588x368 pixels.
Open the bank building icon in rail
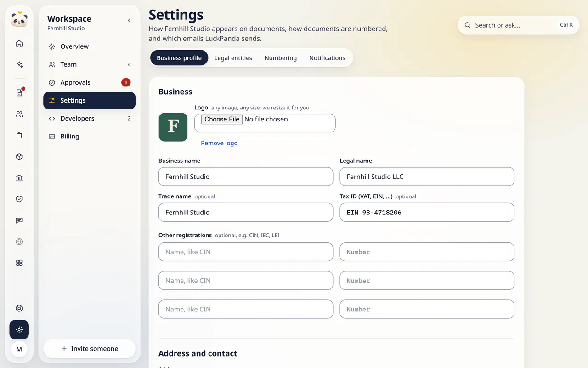(19, 178)
